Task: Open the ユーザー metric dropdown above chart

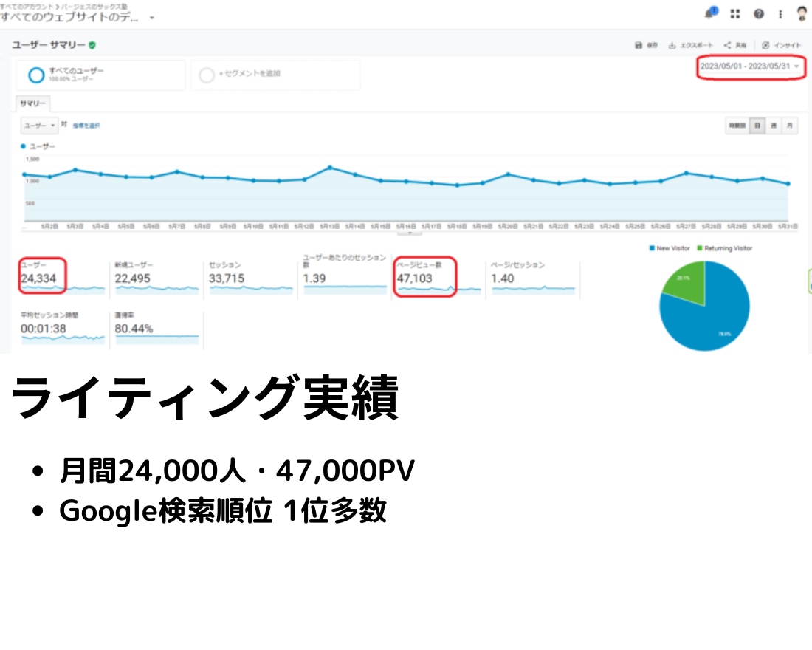Action: (39, 126)
